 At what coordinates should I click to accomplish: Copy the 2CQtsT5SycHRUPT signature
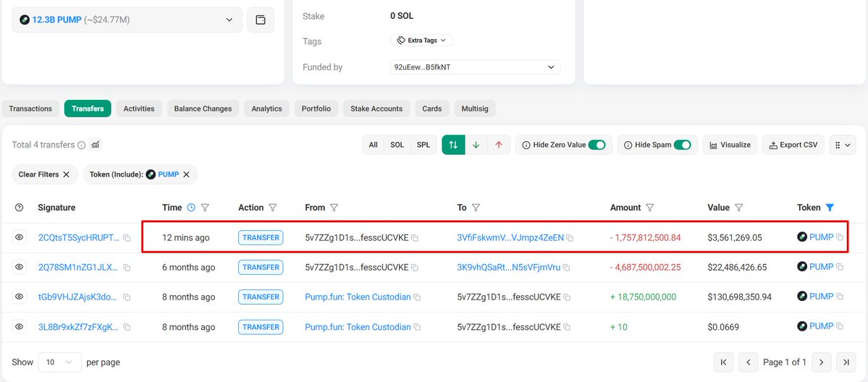tap(127, 238)
